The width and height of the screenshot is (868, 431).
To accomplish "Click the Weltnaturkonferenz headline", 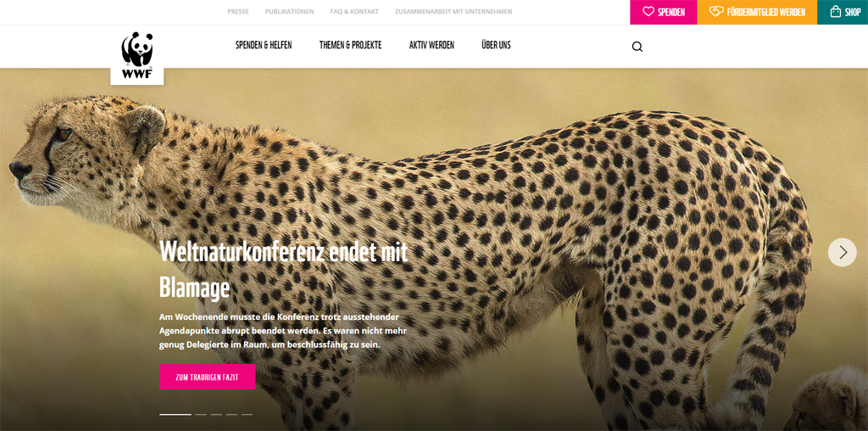I will 283,270.
